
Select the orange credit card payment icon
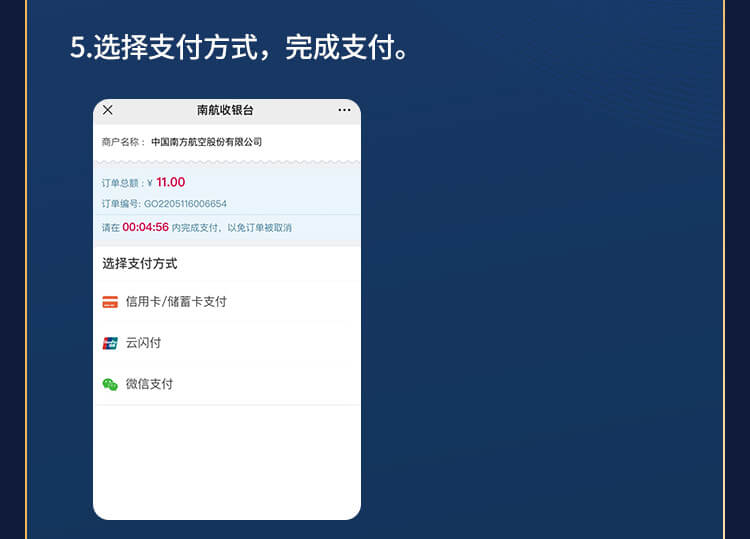tap(110, 302)
